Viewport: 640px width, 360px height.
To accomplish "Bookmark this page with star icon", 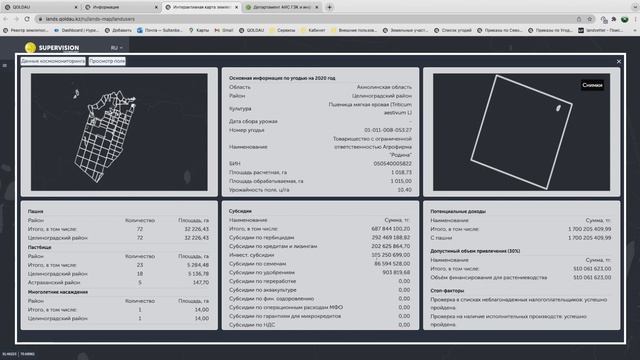I will 589,19.
